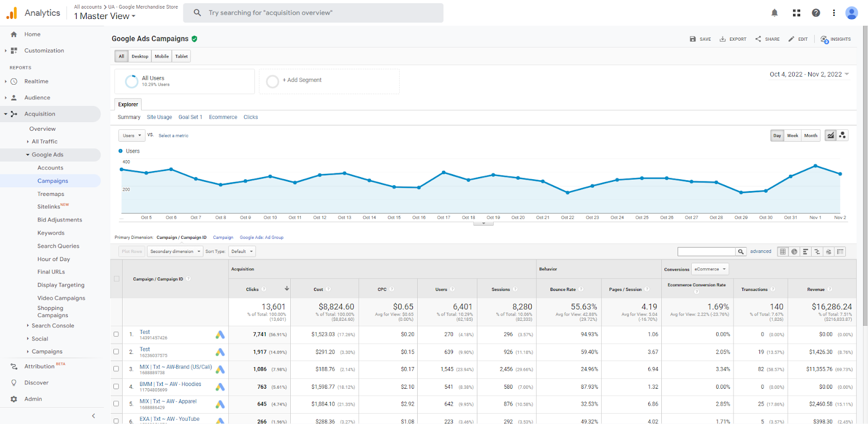Click into the table search input field
This screenshot has width=868, height=424.
706,251
